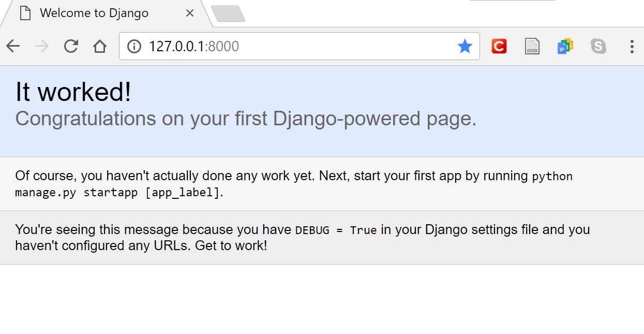
Task: Open the Chrome three-dot menu
Action: point(632,47)
